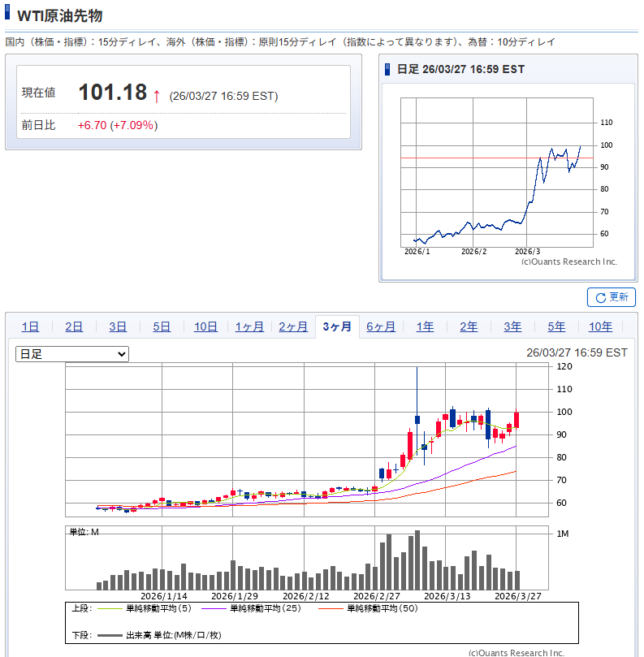Select the 1年 period tab
The image size is (644, 657).
pyautogui.click(x=425, y=326)
